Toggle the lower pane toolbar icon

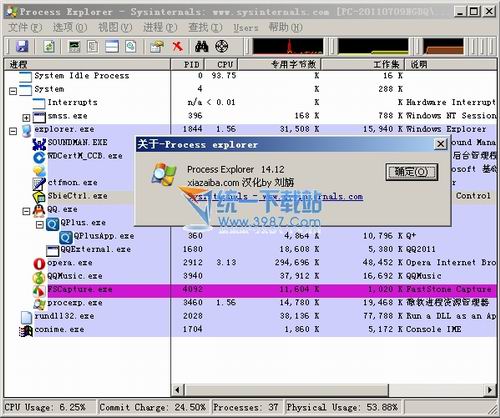(112, 46)
